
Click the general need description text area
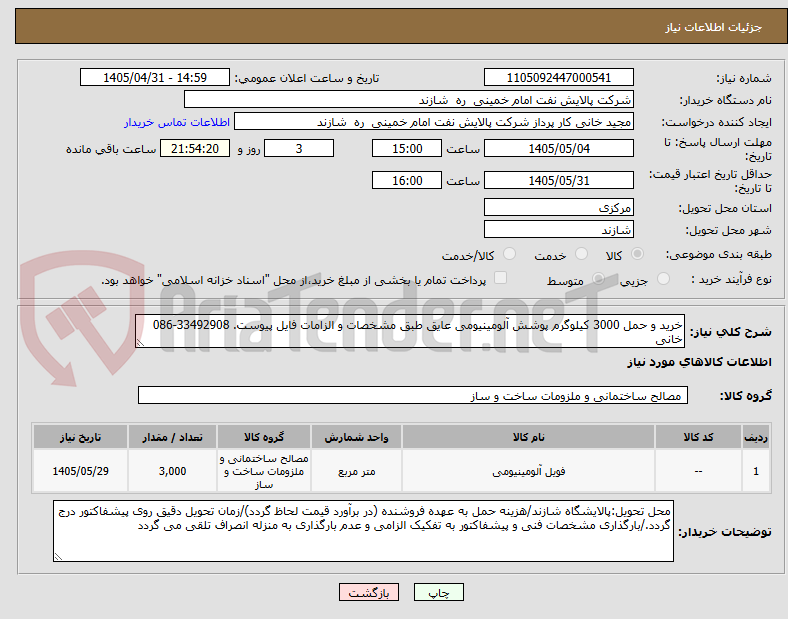[410, 332]
